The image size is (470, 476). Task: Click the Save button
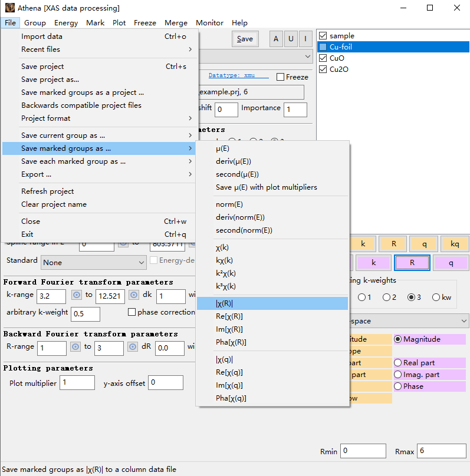click(x=245, y=39)
